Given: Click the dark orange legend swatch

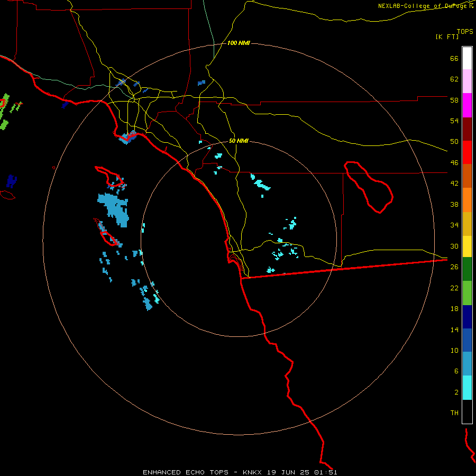Looking at the screenshot, I should (467, 176).
